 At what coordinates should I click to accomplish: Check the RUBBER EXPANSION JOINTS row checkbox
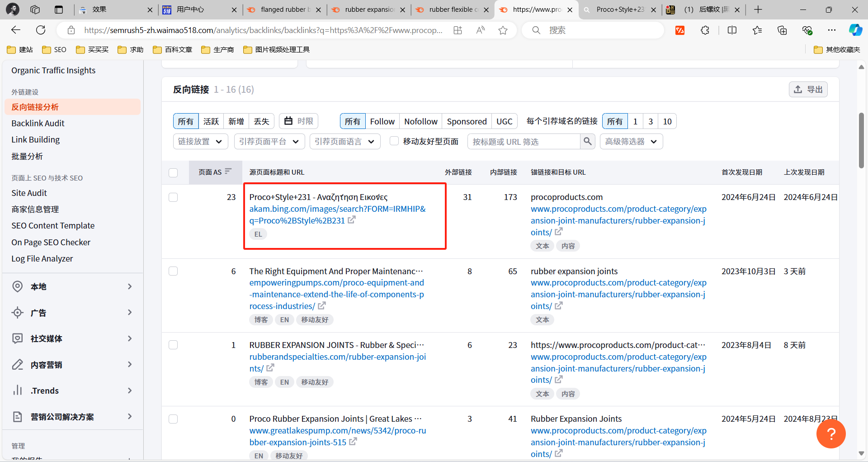(173, 345)
